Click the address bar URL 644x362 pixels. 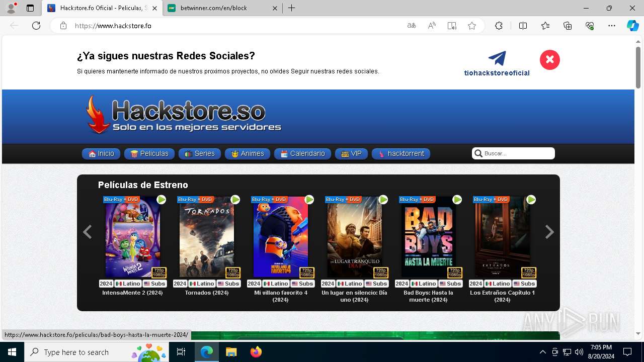pos(113,26)
